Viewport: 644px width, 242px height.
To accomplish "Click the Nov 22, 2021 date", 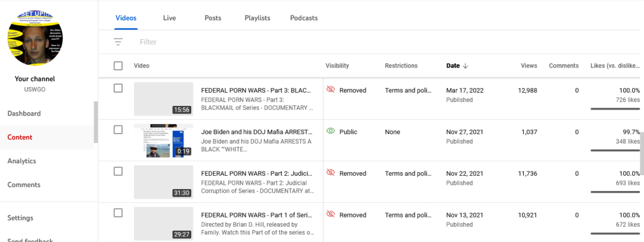I will tap(465, 174).
